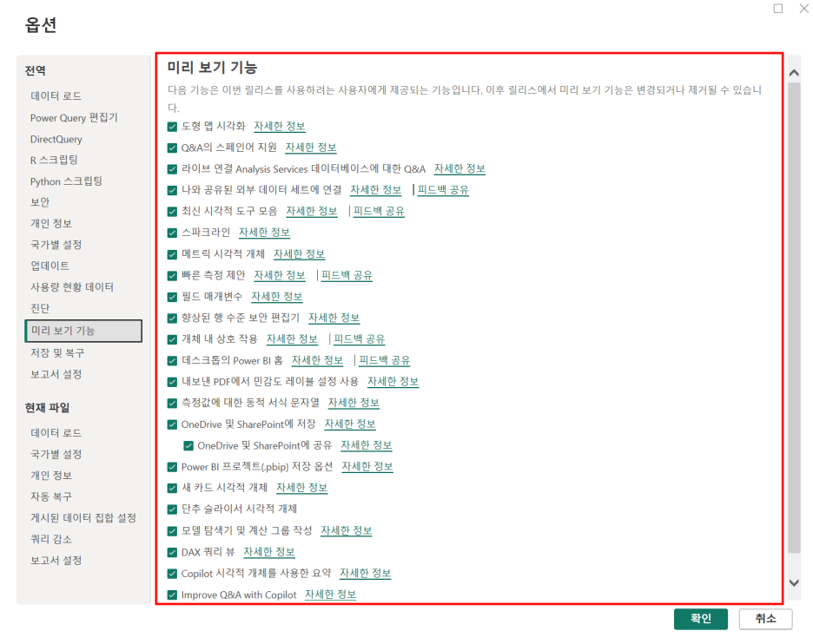Uncheck the 도형 맵 시각화 checkbox

[x=172, y=127]
